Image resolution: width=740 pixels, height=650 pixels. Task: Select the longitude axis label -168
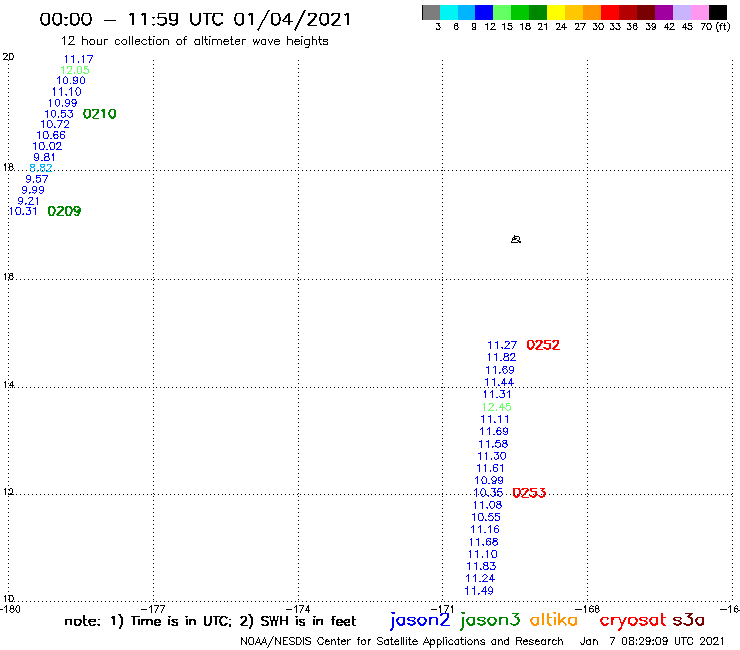(x=590, y=609)
